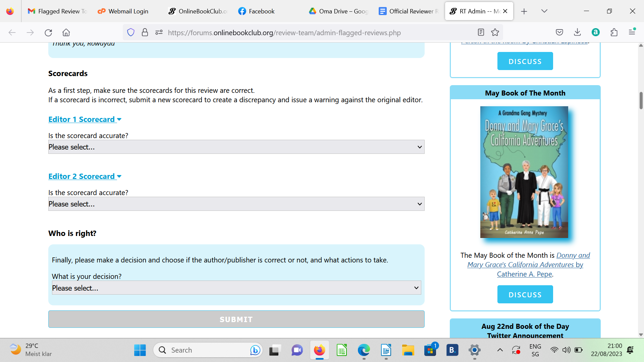This screenshot has width=644, height=362.
Task: Open a new browser tab
Action: [524, 11]
